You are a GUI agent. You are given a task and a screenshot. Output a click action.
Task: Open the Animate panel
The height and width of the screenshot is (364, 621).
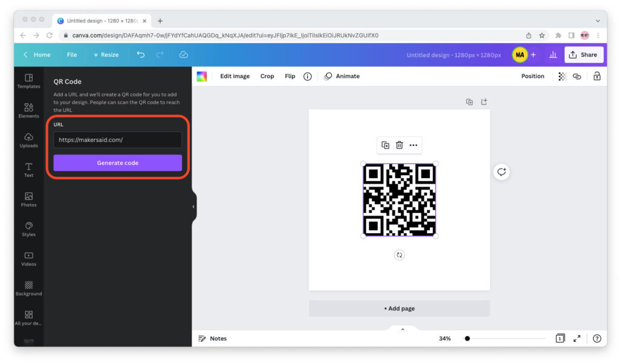point(342,76)
